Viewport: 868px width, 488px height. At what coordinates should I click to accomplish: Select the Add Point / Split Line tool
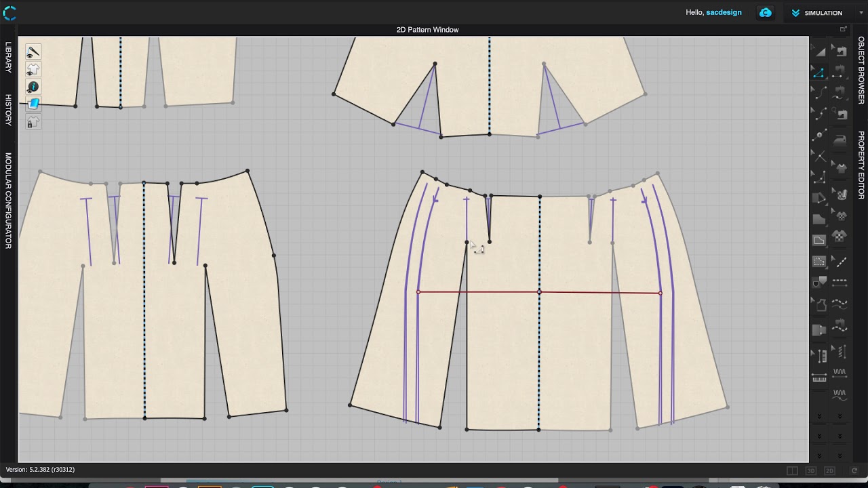click(x=819, y=134)
